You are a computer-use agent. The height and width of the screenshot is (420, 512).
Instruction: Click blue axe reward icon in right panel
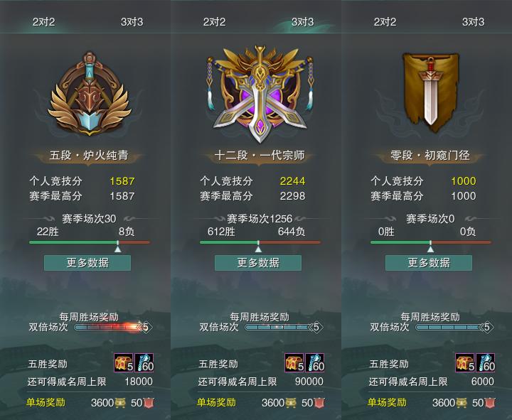point(486,362)
